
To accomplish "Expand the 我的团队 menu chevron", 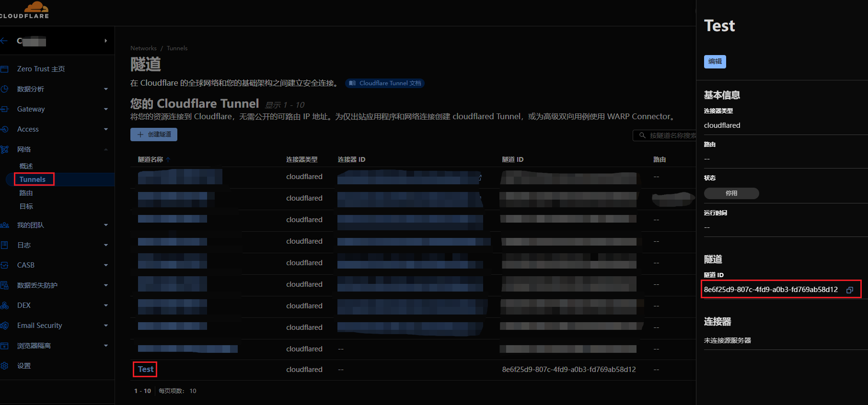I will coord(106,225).
